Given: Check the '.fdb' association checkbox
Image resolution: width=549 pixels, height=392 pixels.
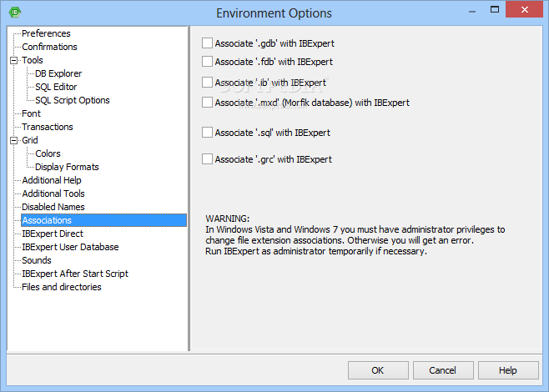Looking at the screenshot, I should 208,62.
